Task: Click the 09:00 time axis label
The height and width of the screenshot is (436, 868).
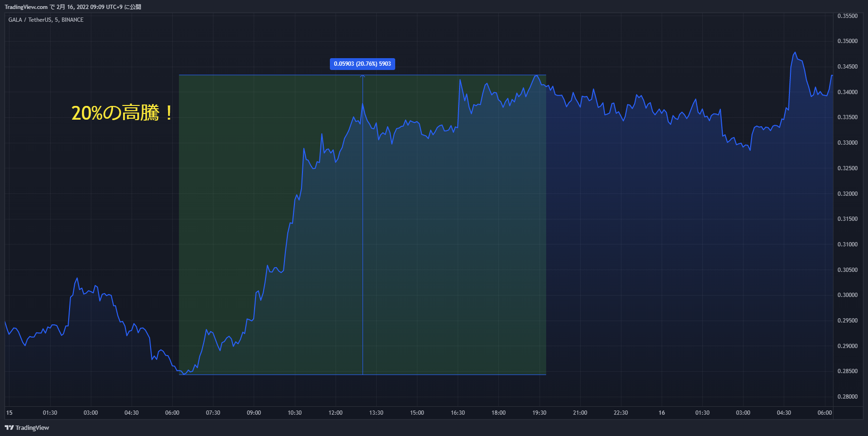Action: pyautogui.click(x=254, y=413)
